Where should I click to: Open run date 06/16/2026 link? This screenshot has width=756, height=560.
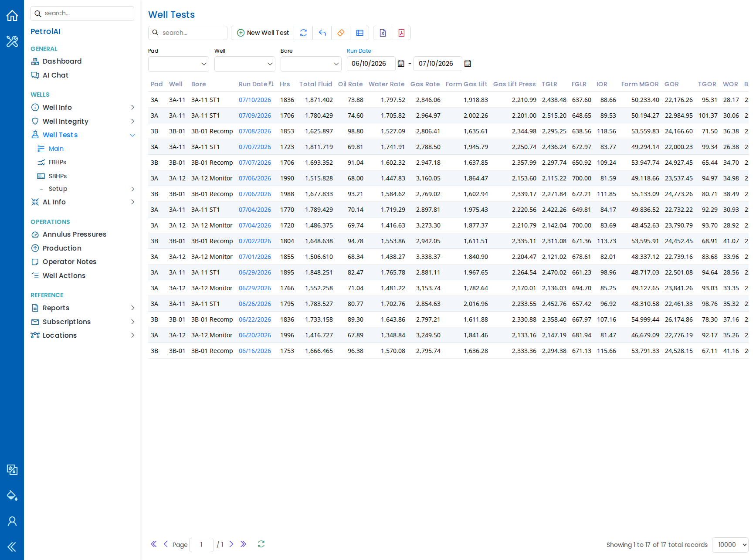tap(255, 351)
